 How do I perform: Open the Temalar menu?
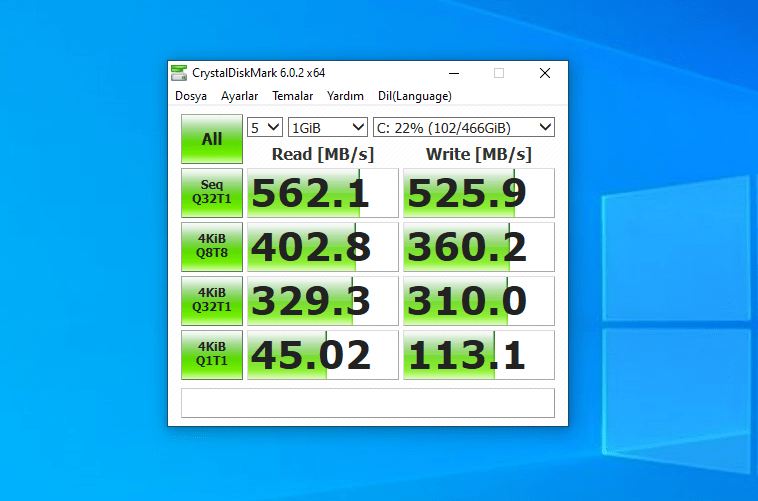click(292, 96)
